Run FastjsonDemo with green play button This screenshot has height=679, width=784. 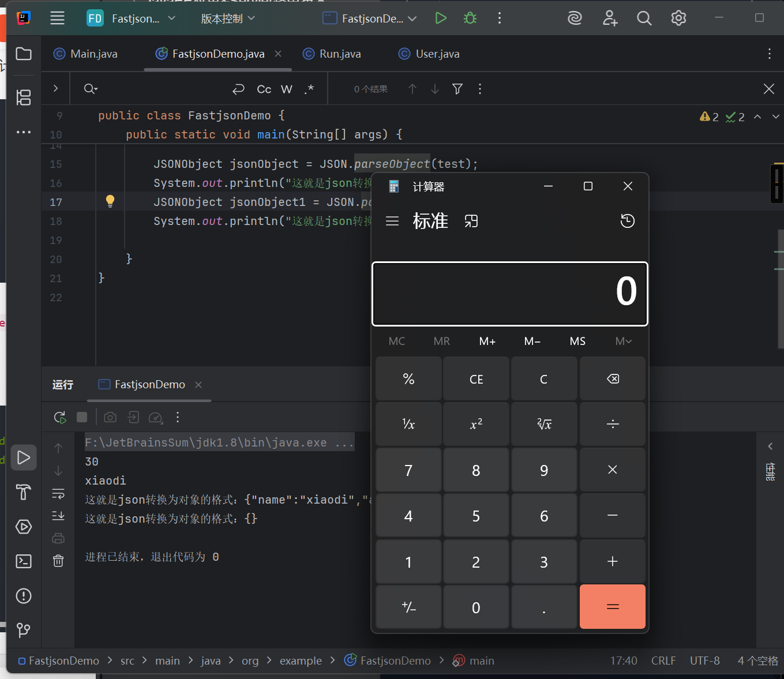coord(441,18)
